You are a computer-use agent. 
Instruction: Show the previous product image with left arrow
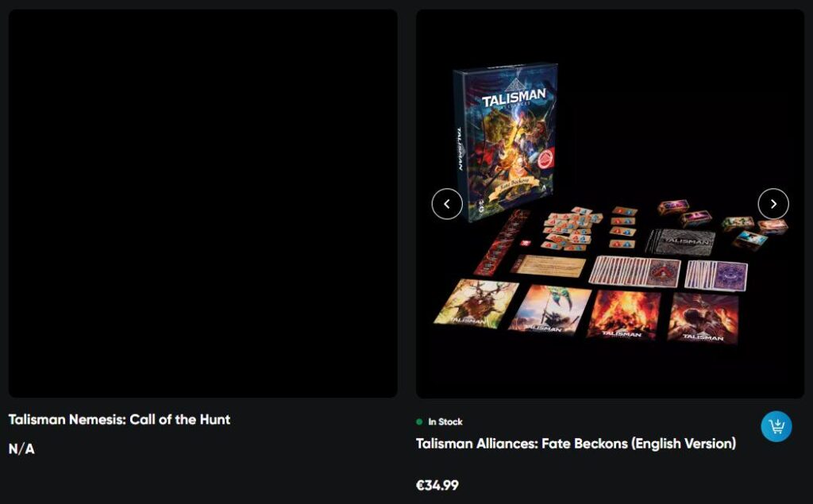[x=447, y=204]
